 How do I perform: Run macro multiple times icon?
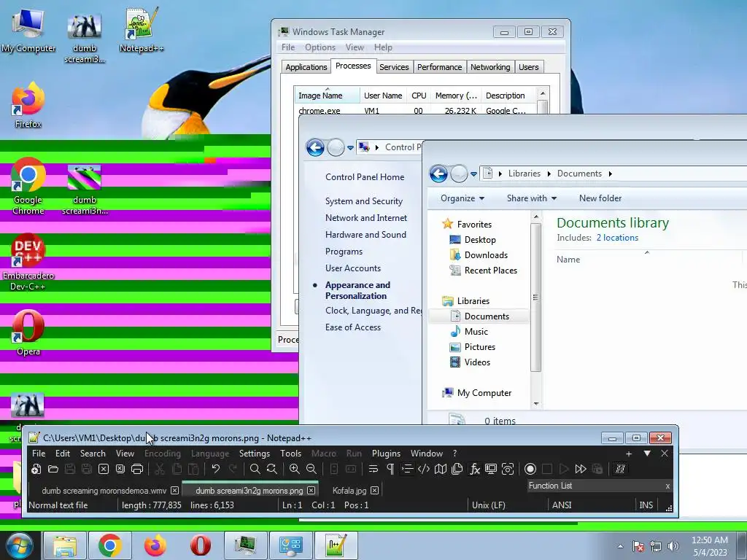pos(580,469)
